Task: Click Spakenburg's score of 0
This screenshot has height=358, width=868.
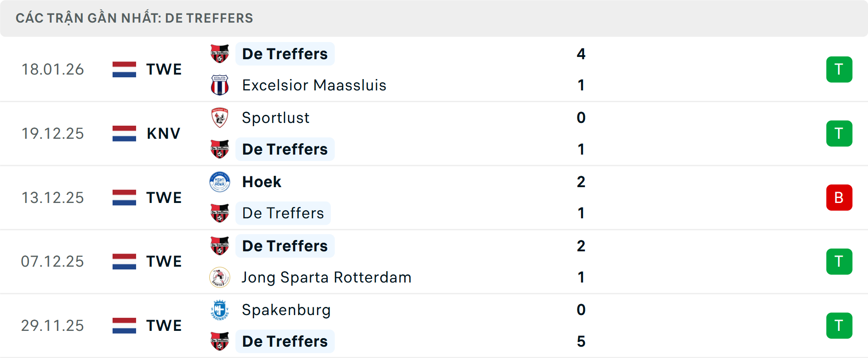Action: [x=581, y=310]
